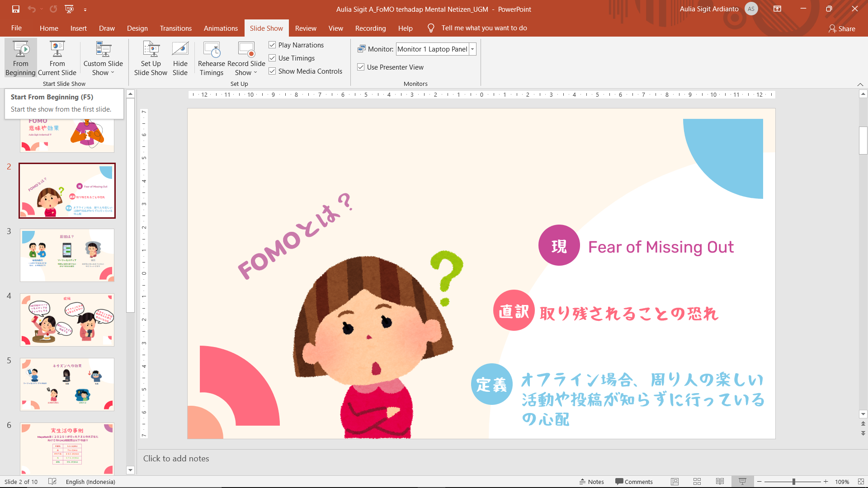Toggle Play Narrations checkbox

(x=272, y=45)
